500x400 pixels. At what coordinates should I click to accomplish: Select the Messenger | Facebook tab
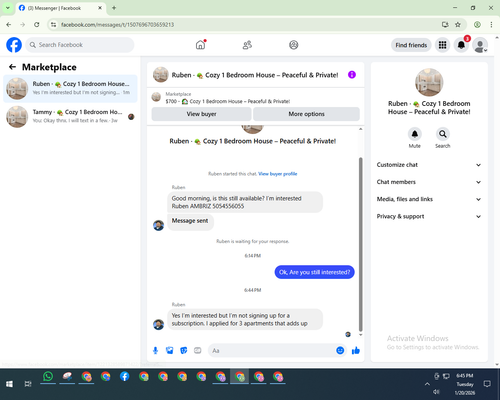pyautogui.click(x=61, y=8)
